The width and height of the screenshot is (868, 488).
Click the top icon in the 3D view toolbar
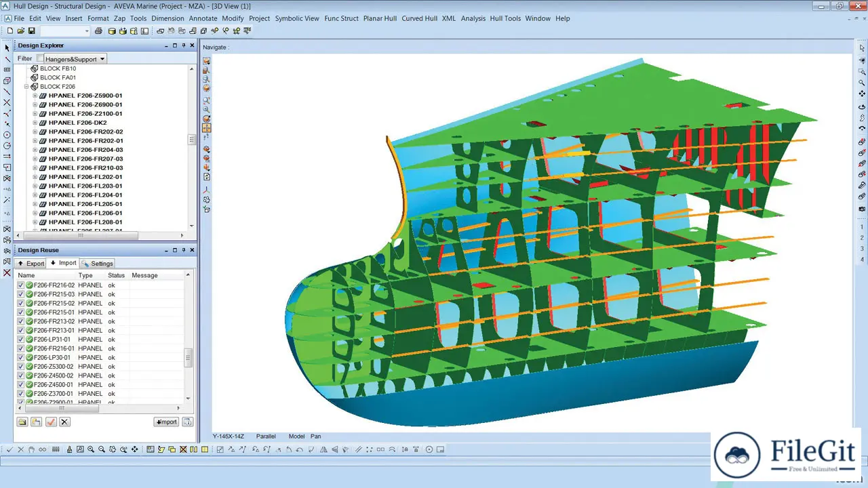point(207,61)
